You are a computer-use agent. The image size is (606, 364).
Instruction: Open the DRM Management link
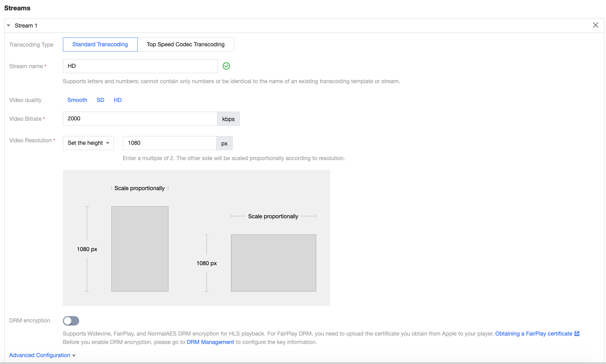(x=210, y=342)
